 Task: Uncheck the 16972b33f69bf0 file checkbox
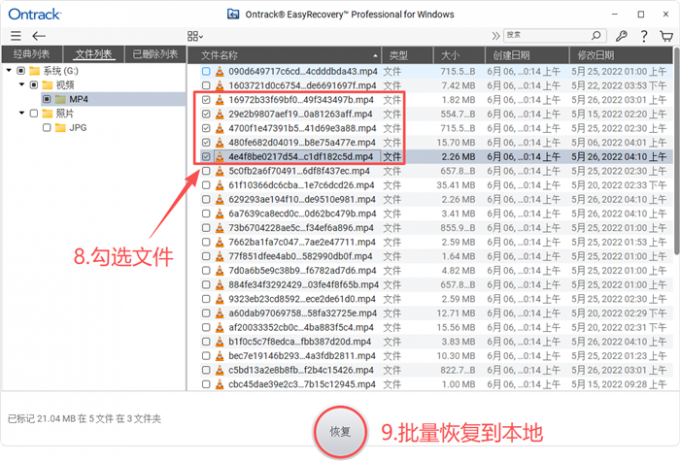pyautogui.click(x=206, y=100)
